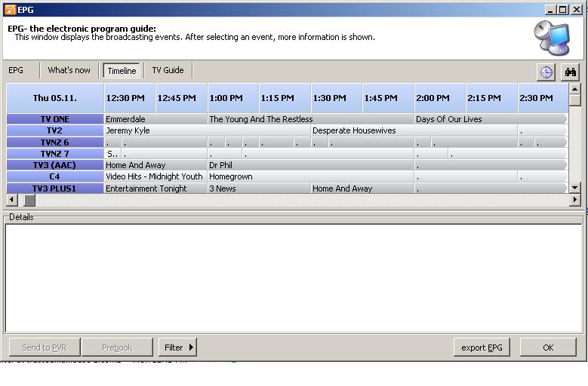Select the TV ONE channel row
The width and height of the screenshot is (588, 386).
click(x=55, y=119)
